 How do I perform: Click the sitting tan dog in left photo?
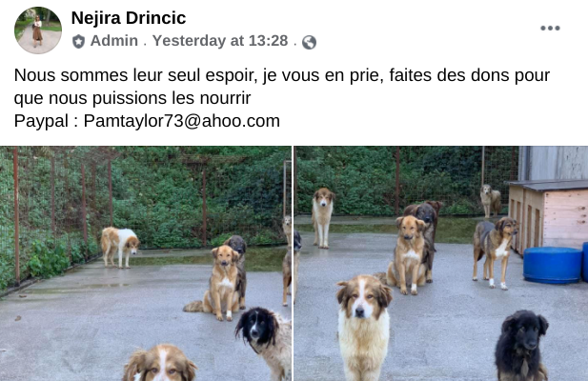tap(219, 283)
